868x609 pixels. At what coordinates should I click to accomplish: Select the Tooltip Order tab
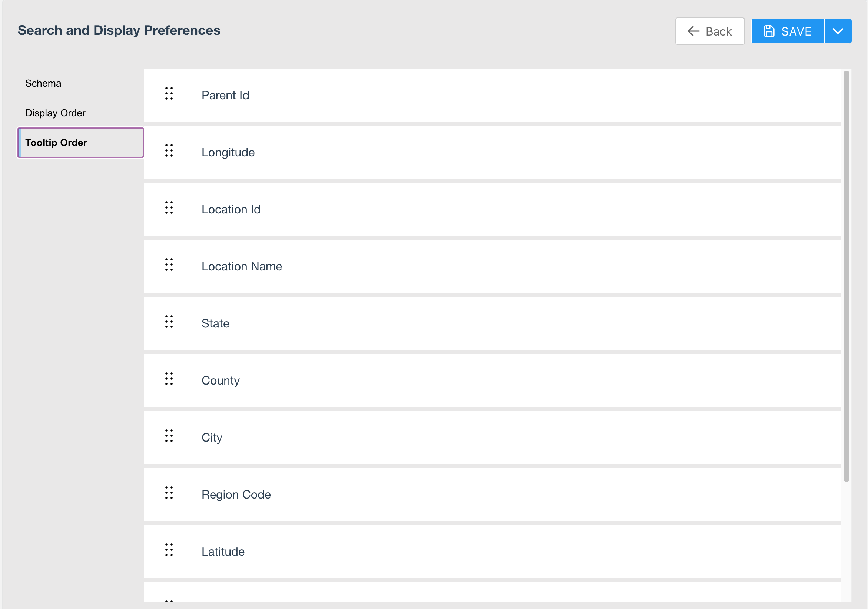(80, 143)
